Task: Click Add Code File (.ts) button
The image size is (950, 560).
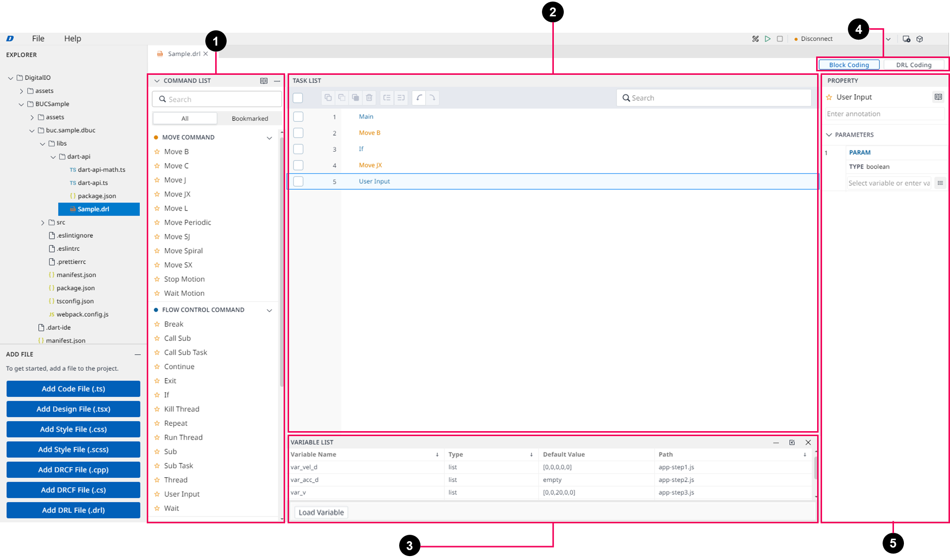Action: [x=73, y=389]
